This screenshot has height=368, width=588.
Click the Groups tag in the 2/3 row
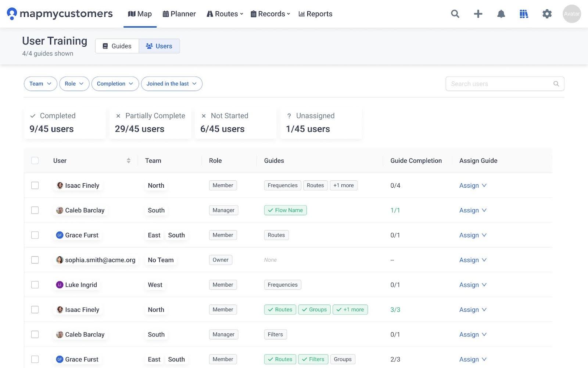click(x=343, y=359)
